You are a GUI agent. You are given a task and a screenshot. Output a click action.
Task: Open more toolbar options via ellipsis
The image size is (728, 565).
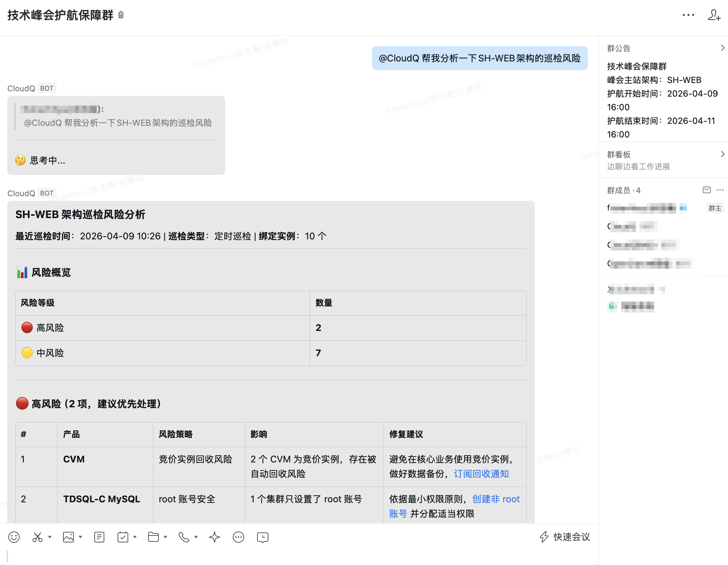(x=238, y=537)
